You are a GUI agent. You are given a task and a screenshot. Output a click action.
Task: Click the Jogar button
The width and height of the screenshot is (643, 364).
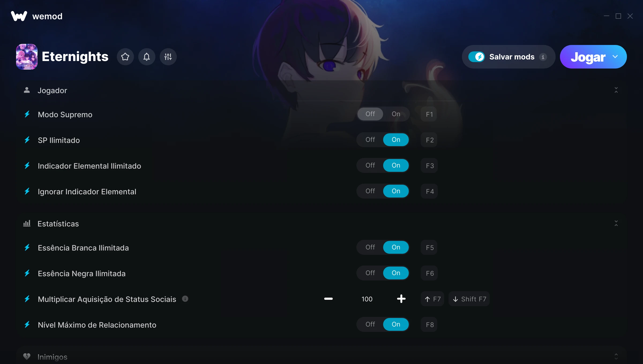click(588, 57)
